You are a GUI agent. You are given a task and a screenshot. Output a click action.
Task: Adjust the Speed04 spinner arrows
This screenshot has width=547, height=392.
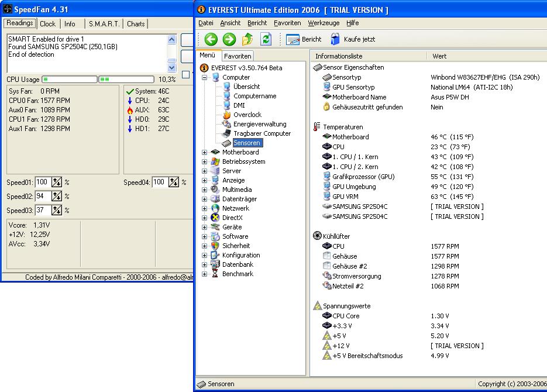[174, 182]
